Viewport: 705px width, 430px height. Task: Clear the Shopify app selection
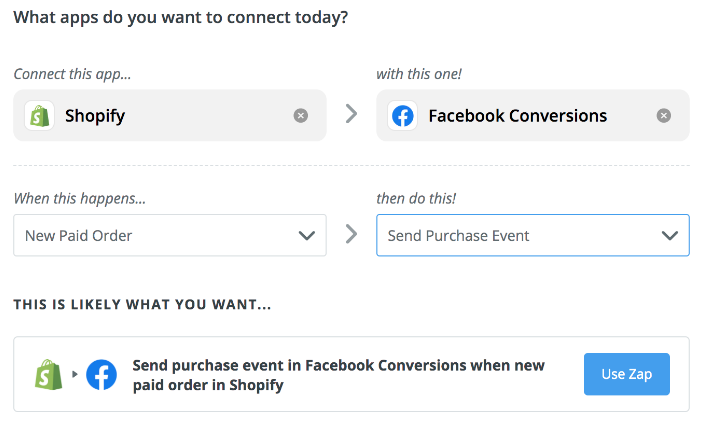(301, 116)
